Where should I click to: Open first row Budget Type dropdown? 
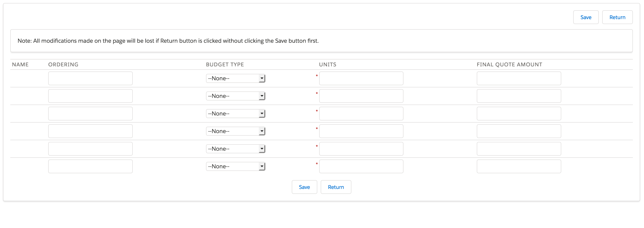[235, 78]
